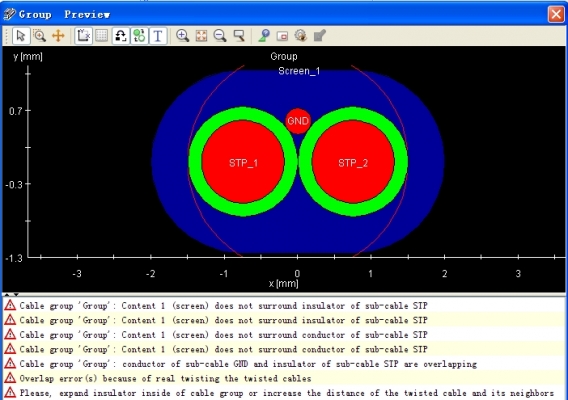The image size is (568, 400).
Task: Select the small GND conductor circle
Action: [x=298, y=121]
